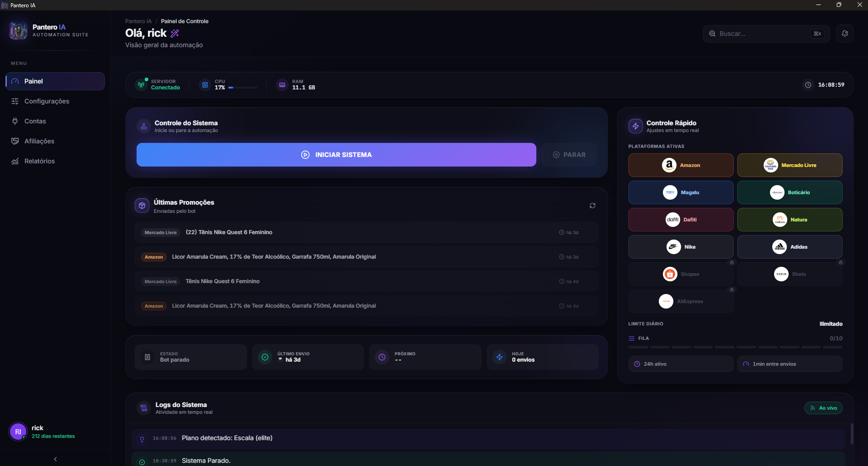Go to Contas in the sidebar
Image resolution: width=868 pixels, height=466 pixels.
coord(55,121)
